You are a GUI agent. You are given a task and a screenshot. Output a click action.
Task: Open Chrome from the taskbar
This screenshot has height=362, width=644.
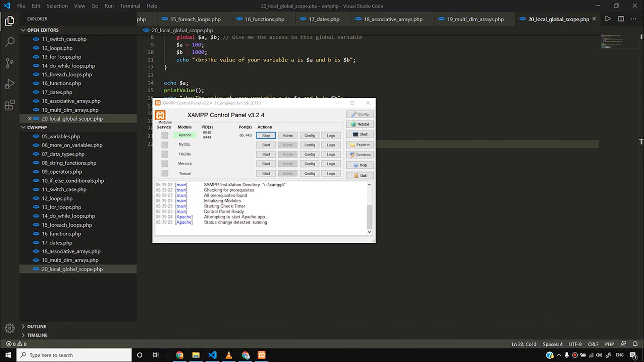(x=180, y=355)
